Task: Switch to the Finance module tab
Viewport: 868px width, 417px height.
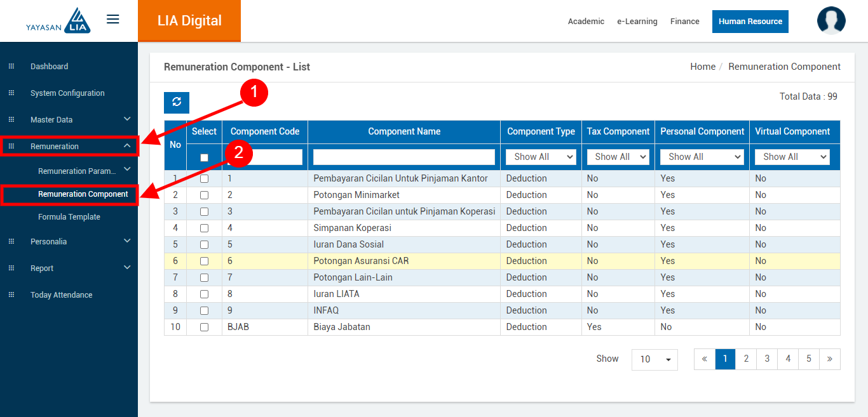Action: click(x=684, y=22)
